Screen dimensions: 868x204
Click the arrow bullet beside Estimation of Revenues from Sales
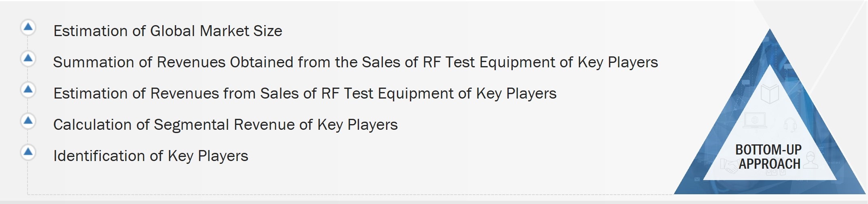[x=28, y=90]
